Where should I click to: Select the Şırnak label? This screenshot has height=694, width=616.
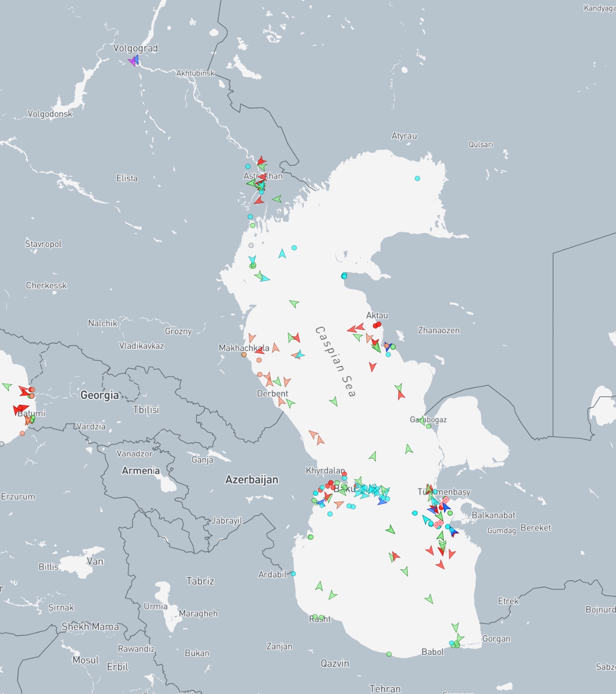(x=61, y=608)
